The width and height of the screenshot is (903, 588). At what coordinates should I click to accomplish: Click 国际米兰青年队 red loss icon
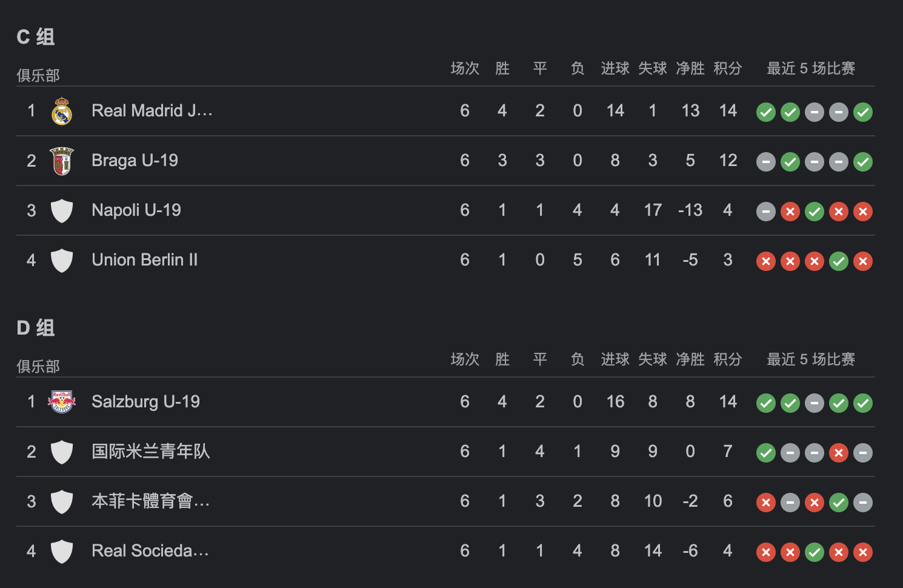[839, 453]
